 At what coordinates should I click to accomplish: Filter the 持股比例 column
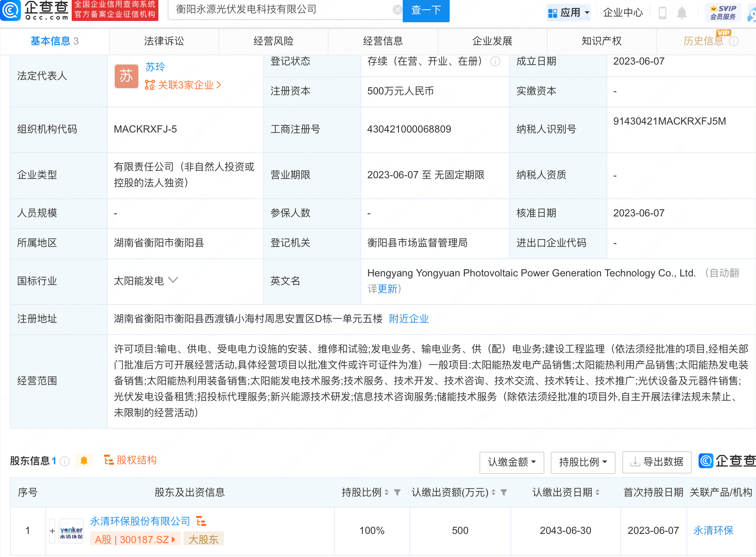(x=397, y=492)
